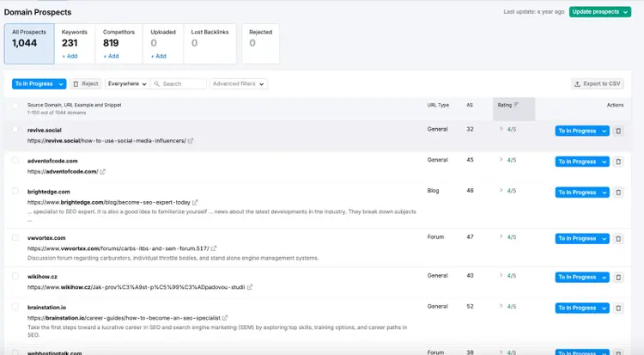
Task: Click trash icon for adventofcode.com row
Action: (618, 162)
